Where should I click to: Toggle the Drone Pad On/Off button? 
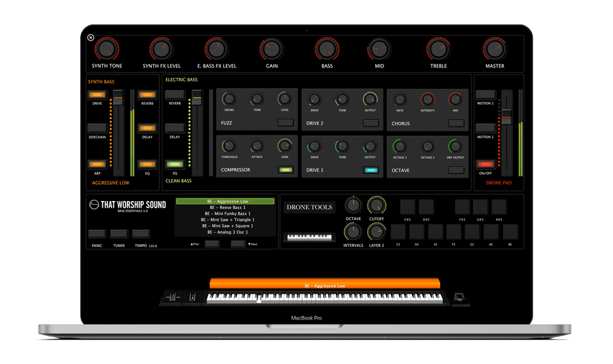coord(485,164)
